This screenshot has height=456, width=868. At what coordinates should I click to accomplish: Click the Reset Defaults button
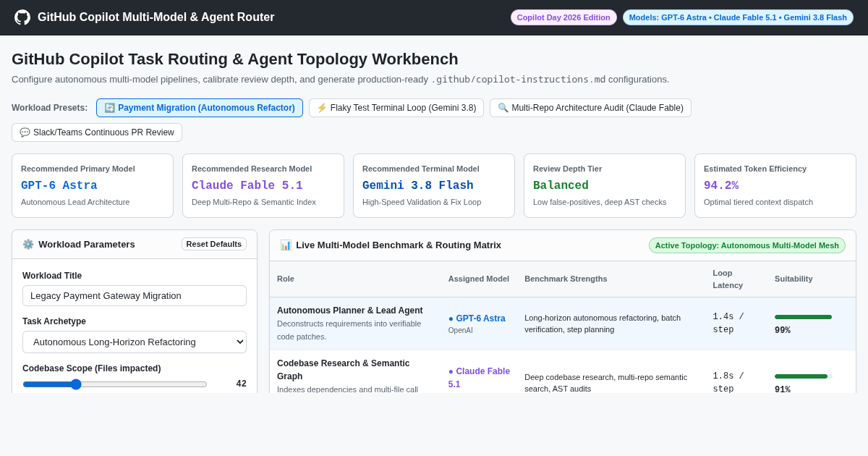214,244
